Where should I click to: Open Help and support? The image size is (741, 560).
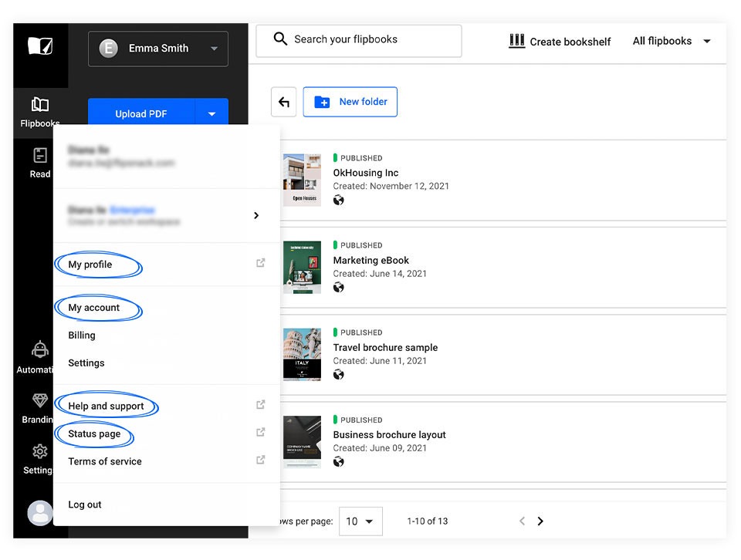pyautogui.click(x=106, y=406)
